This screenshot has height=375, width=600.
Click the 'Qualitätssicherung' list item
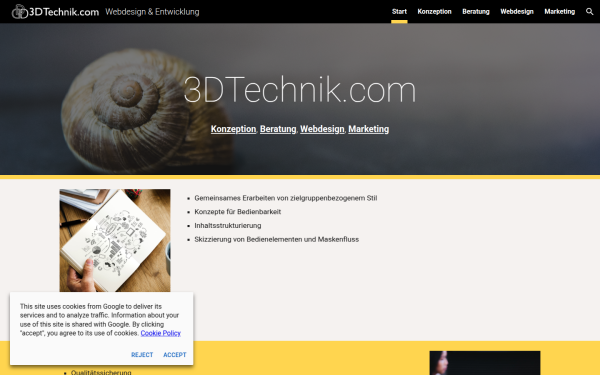pos(101,372)
